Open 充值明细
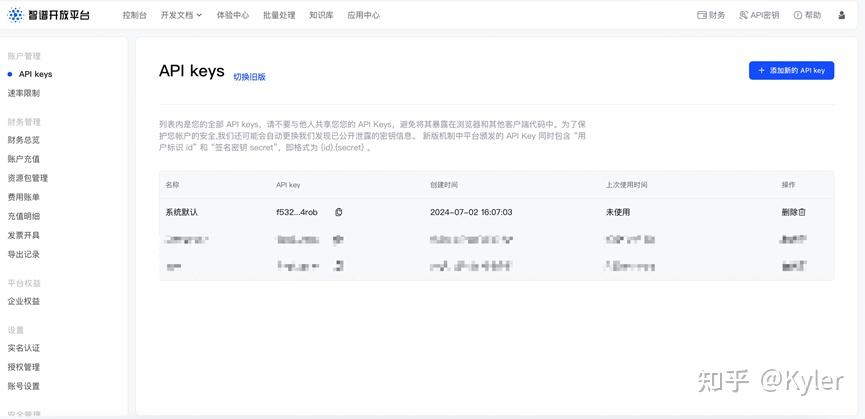Screen dimensions: 865x419 (x=24, y=216)
